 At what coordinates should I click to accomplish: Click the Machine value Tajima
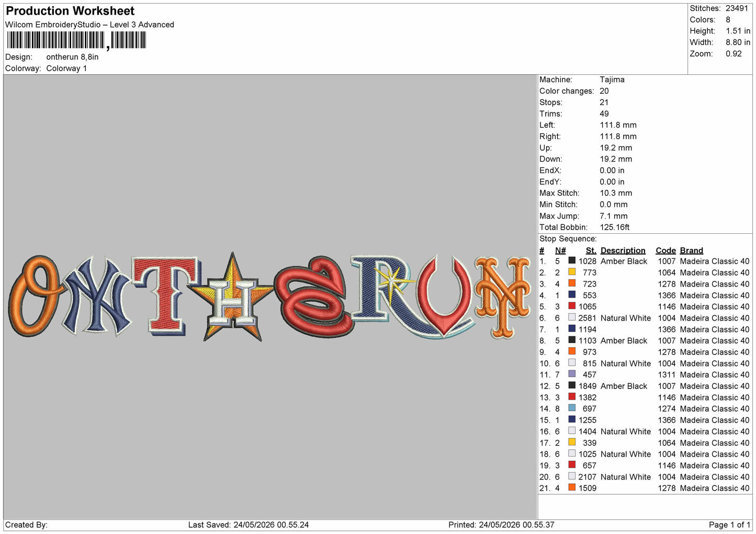click(612, 79)
